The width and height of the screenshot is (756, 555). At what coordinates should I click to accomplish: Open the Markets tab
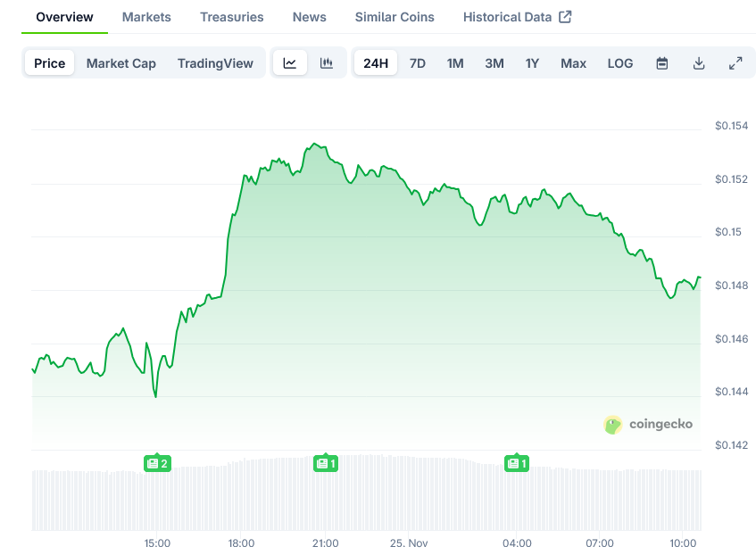[146, 17]
